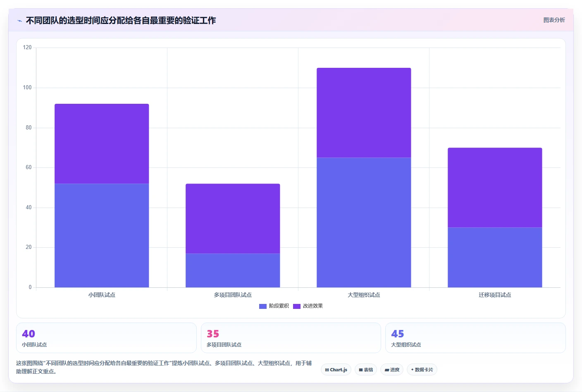Click the 多项目团队试点 purple bar segment
582x392 pixels.
[233, 218]
